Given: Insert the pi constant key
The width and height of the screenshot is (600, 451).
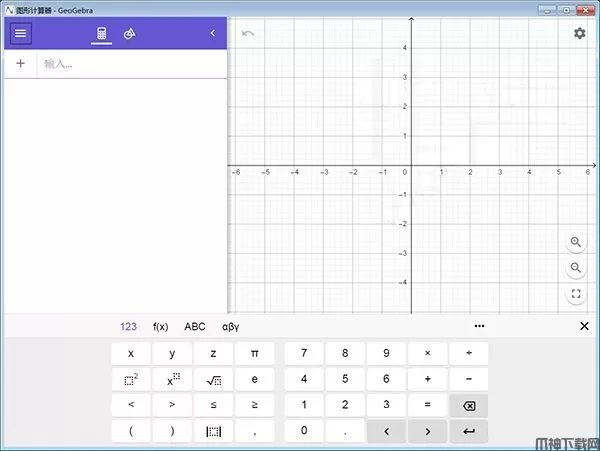Looking at the screenshot, I should (254, 353).
